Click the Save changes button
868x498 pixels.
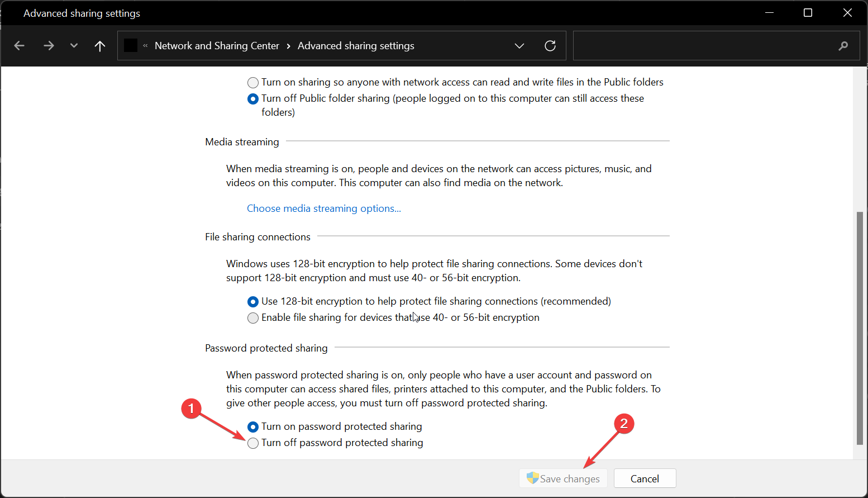click(x=563, y=478)
